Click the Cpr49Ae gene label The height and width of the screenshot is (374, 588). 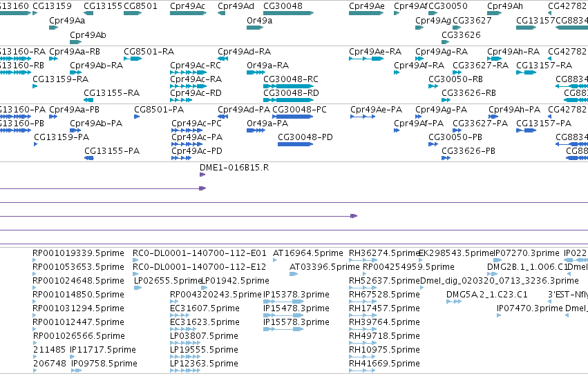click(366, 6)
